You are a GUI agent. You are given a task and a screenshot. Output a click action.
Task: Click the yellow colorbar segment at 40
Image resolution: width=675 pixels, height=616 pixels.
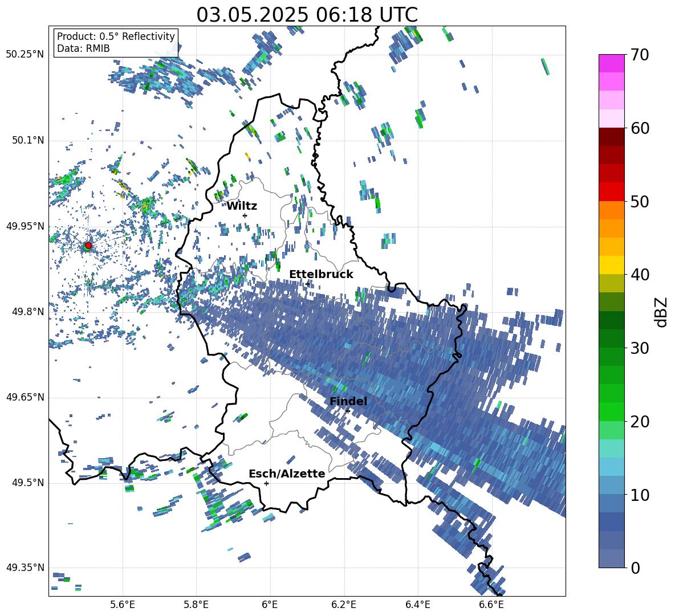[611, 265]
